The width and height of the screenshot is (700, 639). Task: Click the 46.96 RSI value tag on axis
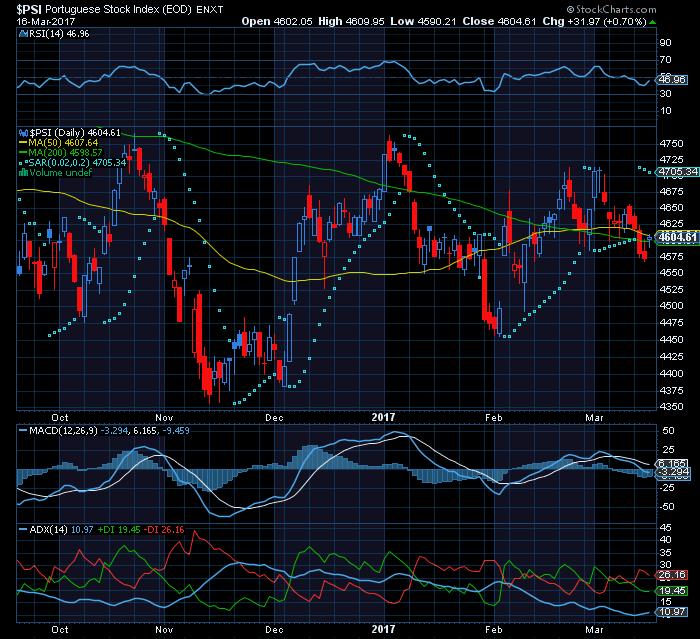672,80
